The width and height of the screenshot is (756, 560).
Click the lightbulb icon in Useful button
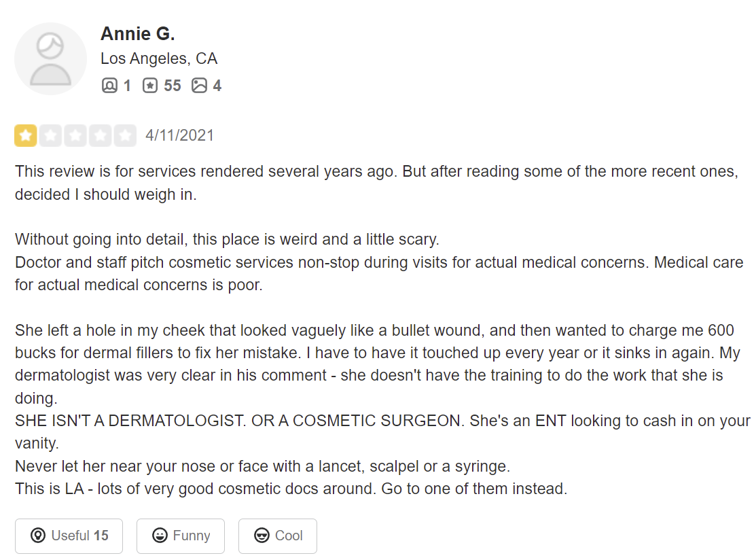[38, 536]
